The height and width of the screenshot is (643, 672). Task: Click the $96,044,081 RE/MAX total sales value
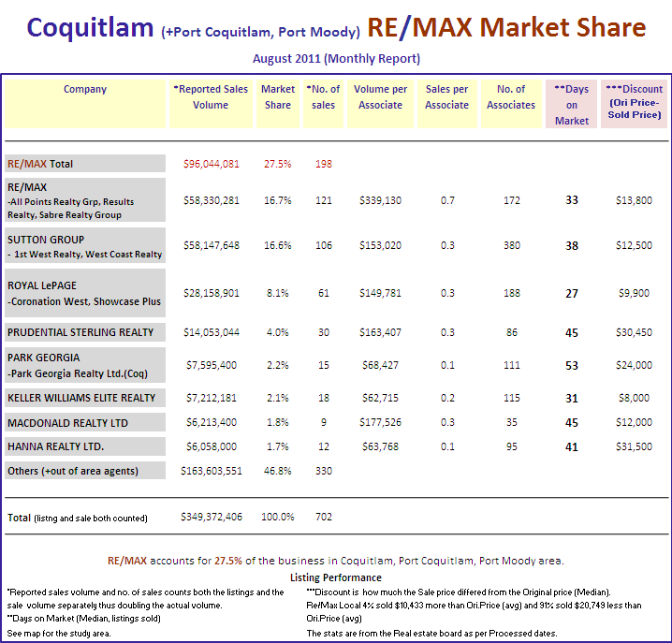pos(210,164)
